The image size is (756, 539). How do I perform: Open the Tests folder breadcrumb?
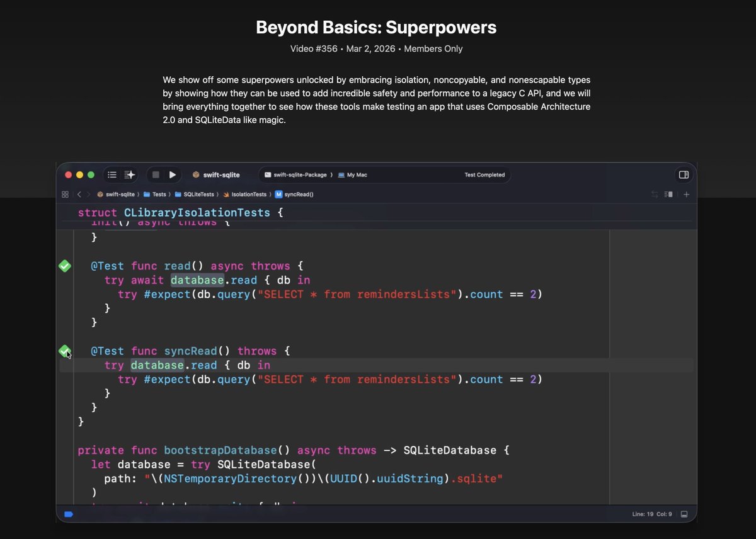click(x=155, y=195)
